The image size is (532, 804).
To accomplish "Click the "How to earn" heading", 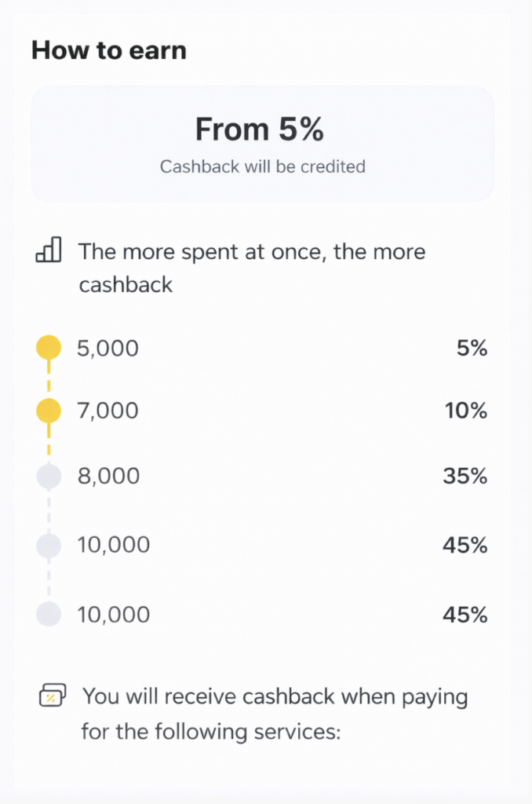I will (109, 51).
